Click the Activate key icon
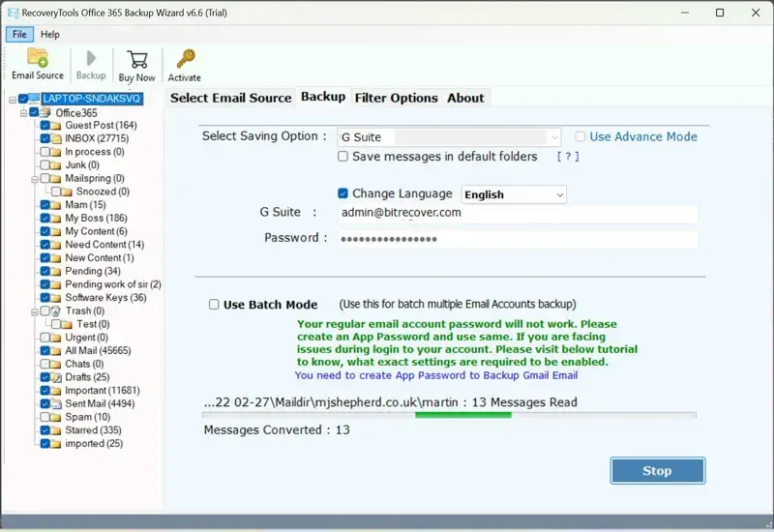774x532 pixels. point(186,59)
